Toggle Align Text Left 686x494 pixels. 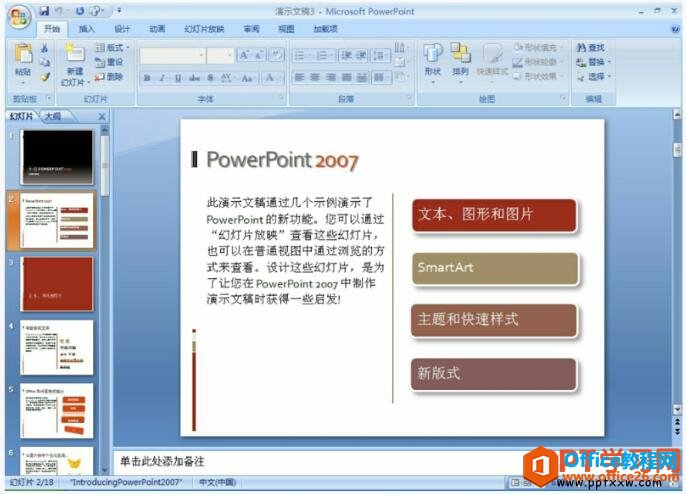(299, 77)
